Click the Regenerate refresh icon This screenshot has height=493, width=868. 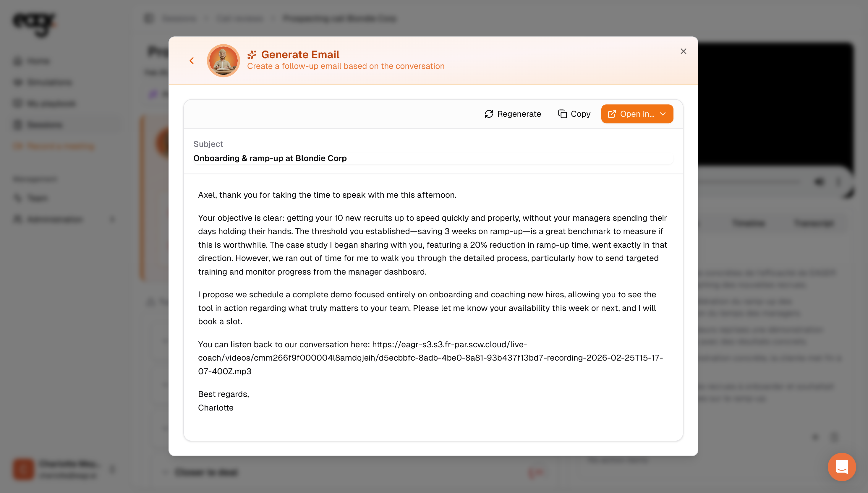pyautogui.click(x=489, y=114)
